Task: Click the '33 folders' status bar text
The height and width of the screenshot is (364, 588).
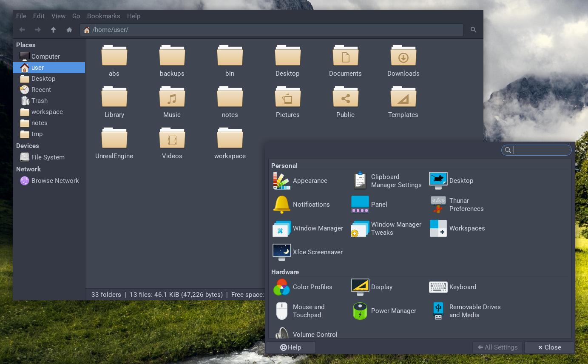Action: pos(106,295)
